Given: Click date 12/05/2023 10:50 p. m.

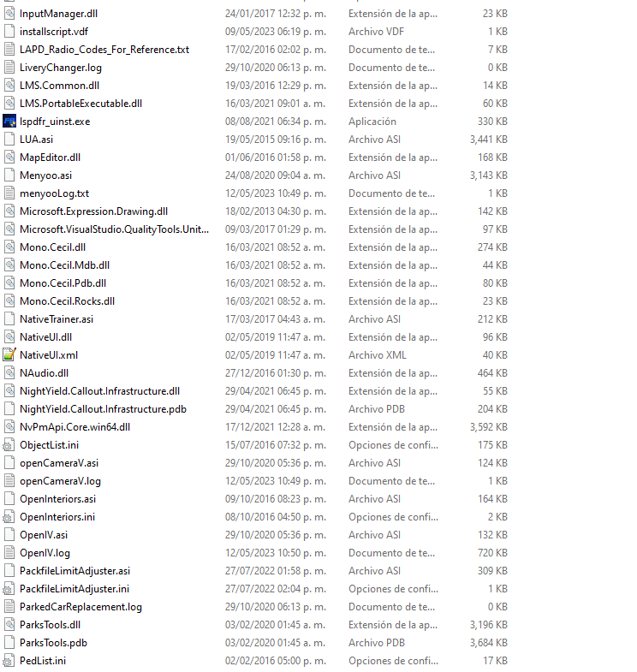Looking at the screenshot, I should click(x=276, y=553).
